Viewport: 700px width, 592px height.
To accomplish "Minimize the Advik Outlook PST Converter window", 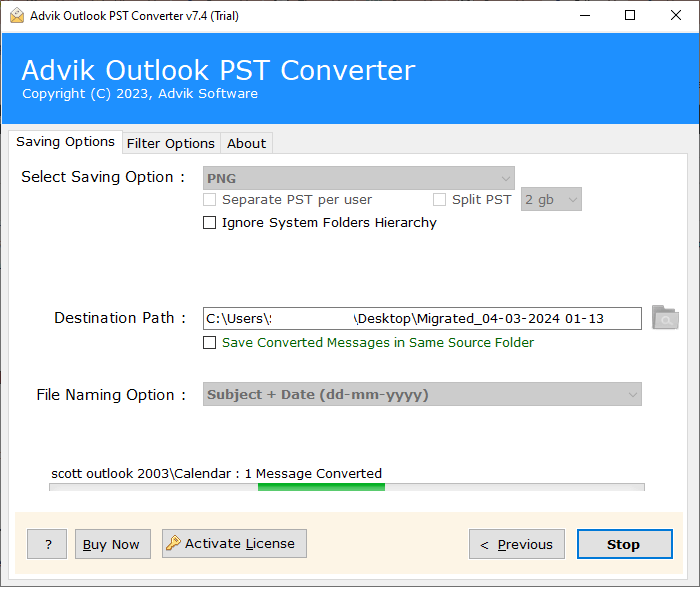I will coord(585,16).
